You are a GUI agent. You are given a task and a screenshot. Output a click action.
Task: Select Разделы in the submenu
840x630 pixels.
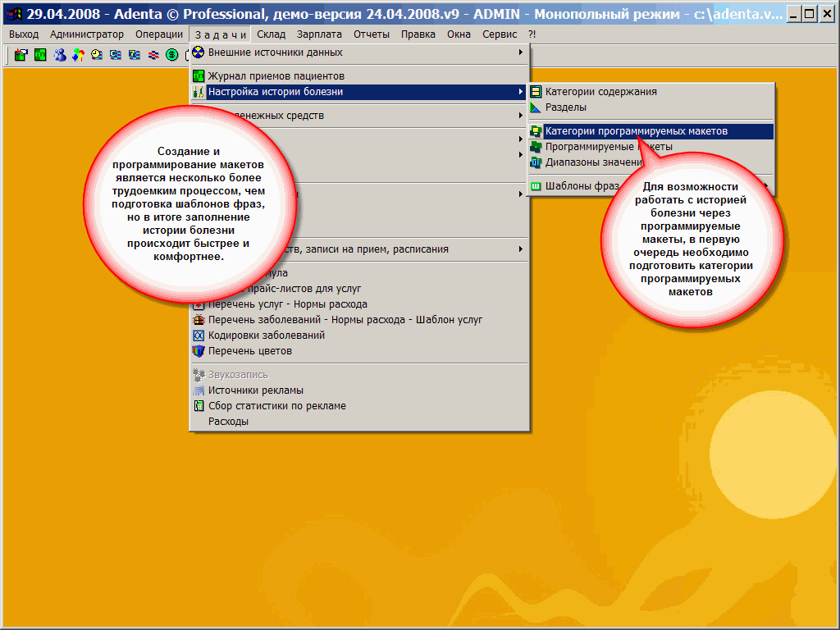(x=566, y=107)
